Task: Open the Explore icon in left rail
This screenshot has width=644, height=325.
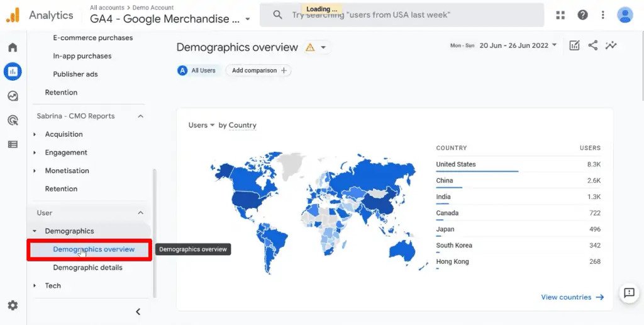Action: click(x=13, y=96)
